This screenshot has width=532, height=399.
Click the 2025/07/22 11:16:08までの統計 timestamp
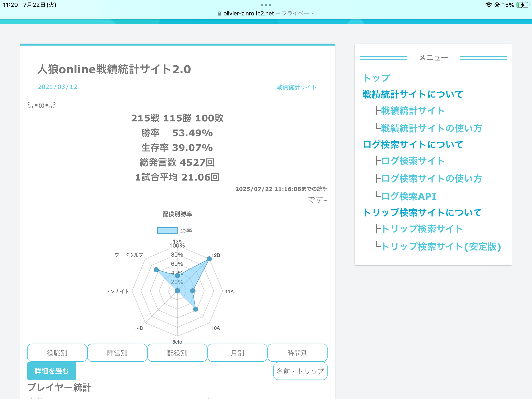pos(281,189)
